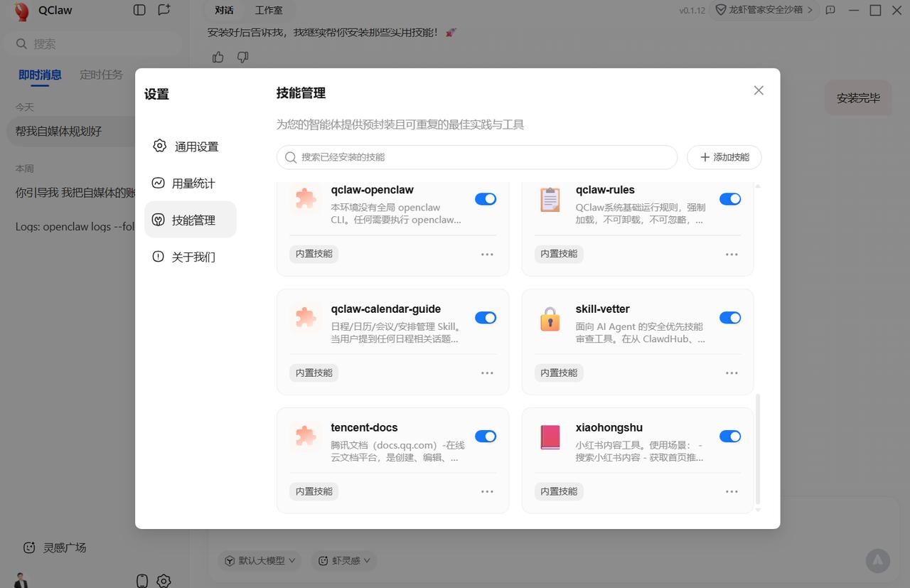Click the qclaw-calendar-guide puzzle icon

pos(306,317)
